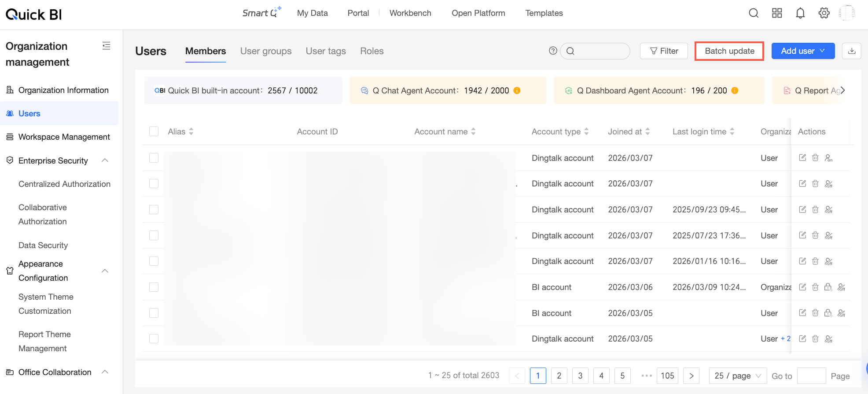Click the edit icon in the first user row
The width and height of the screenshot is (868, 394).
[x=802, y=158]
